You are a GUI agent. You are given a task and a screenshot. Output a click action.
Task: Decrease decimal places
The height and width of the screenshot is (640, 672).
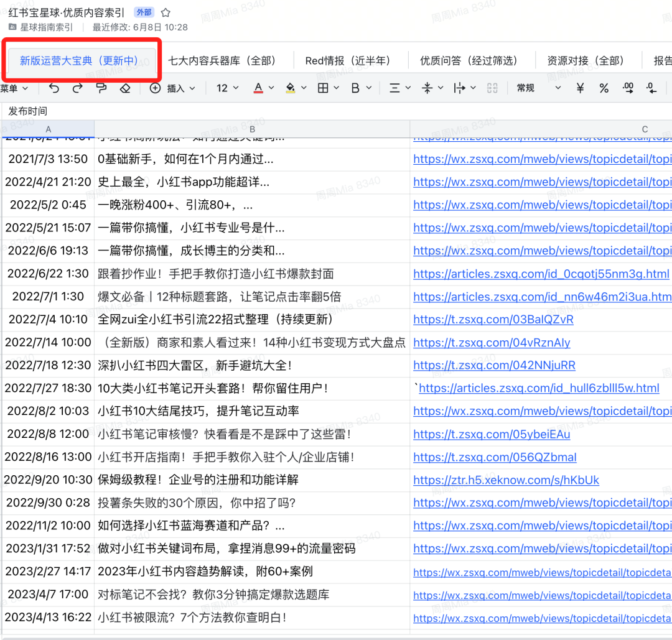[x=651, y=88]
